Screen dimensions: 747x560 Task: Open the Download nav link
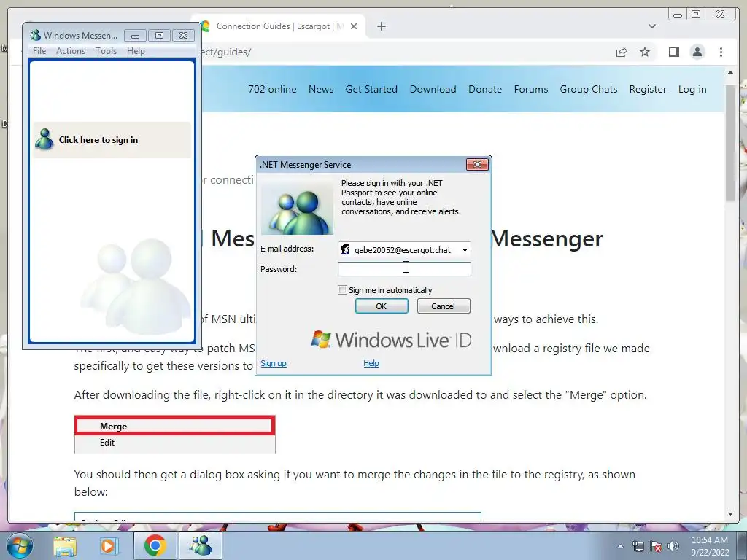[x=433, y=89]
